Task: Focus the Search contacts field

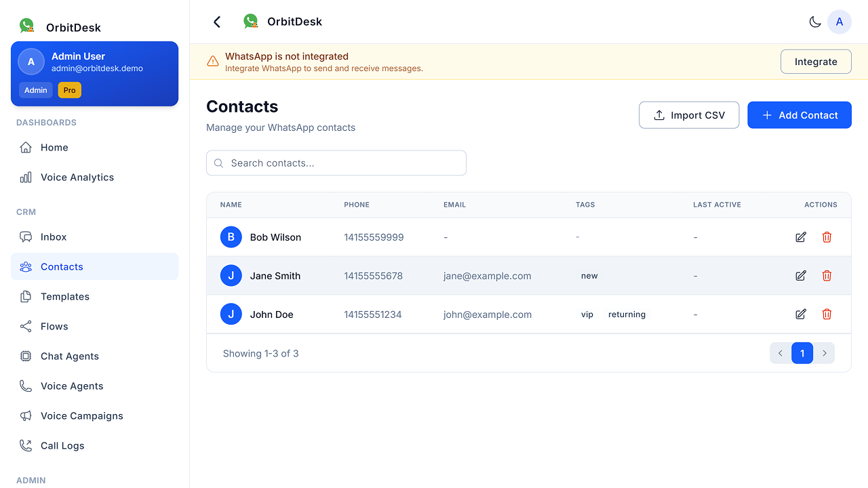Action: pos(336,163)
